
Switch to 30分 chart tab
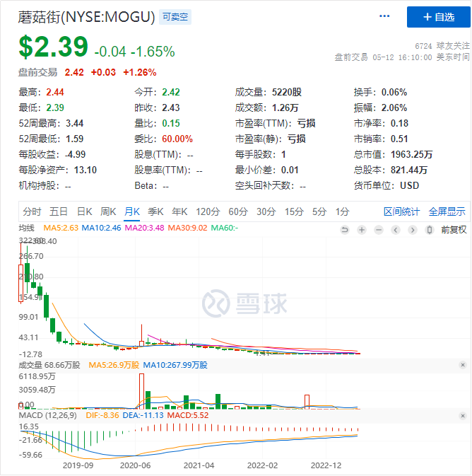click(266, 211)
